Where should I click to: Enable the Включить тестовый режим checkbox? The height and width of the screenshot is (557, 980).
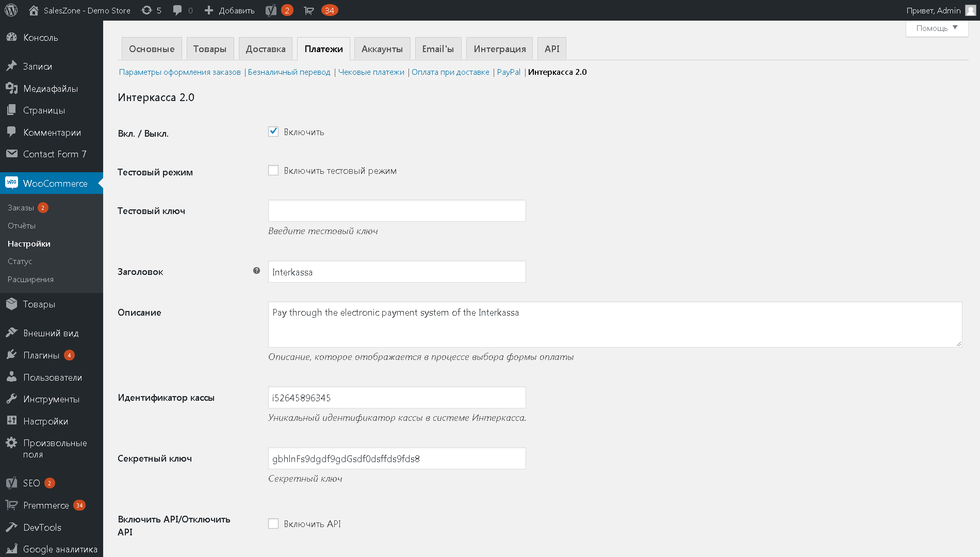point(273,170)
